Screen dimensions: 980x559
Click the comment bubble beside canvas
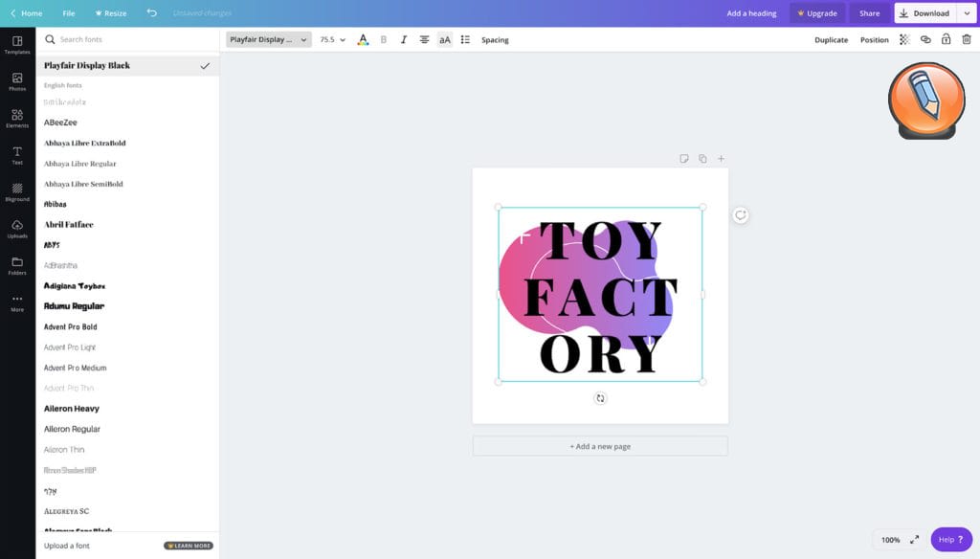click(x=740, y=215)
